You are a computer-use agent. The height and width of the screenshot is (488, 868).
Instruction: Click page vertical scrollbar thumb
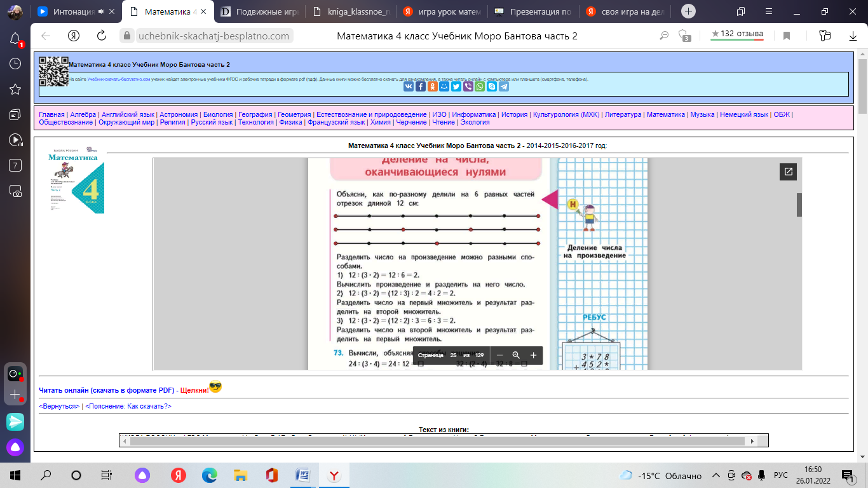point(862,85)
